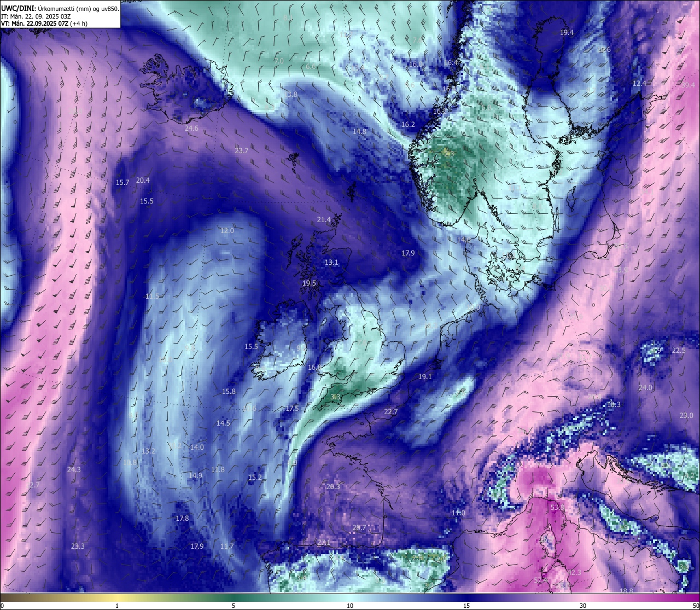Click the 14.0 value label
This screenshot has width=700, height=610.
[197, 448]
